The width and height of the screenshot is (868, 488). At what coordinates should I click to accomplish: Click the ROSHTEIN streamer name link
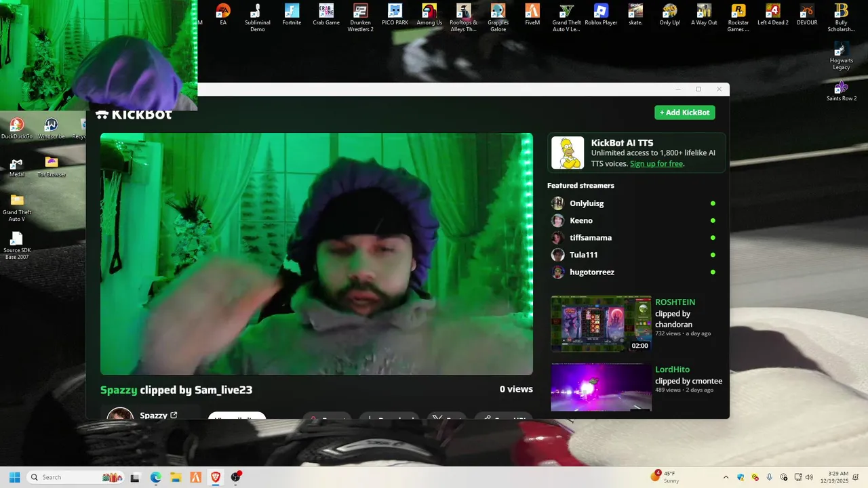click(675, 302)
